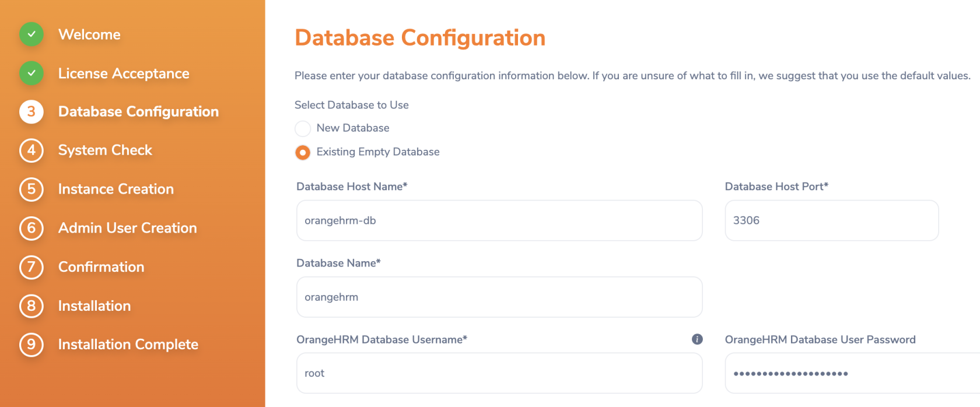980x407 pixels.
Task: Open the Database Configuration step label
Action: 138,111
